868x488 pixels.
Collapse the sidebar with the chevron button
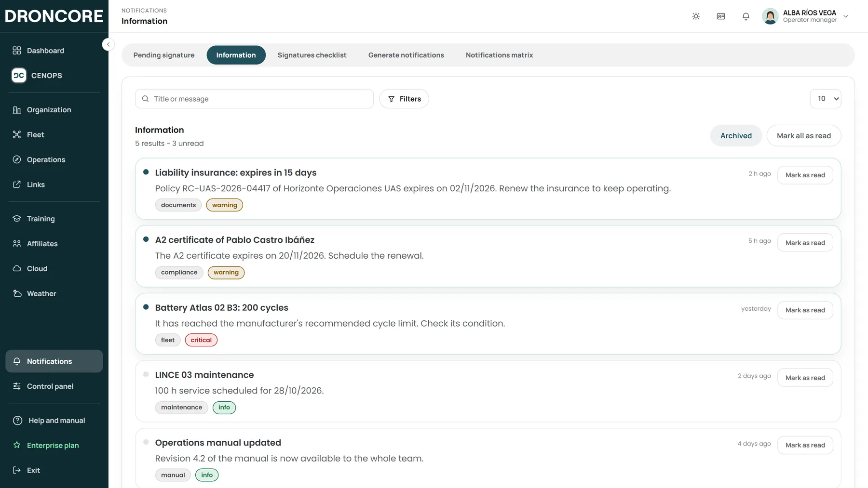pyautogui.click(x=108, y=44)
